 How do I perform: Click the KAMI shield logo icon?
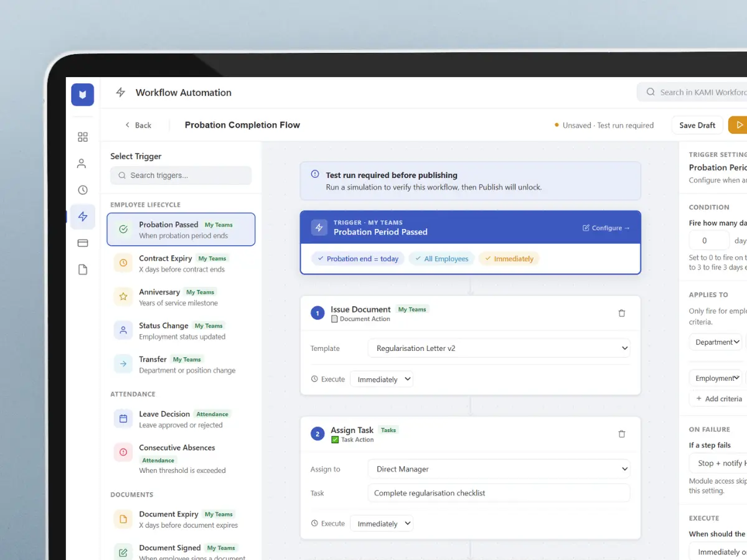pos(83,95)
